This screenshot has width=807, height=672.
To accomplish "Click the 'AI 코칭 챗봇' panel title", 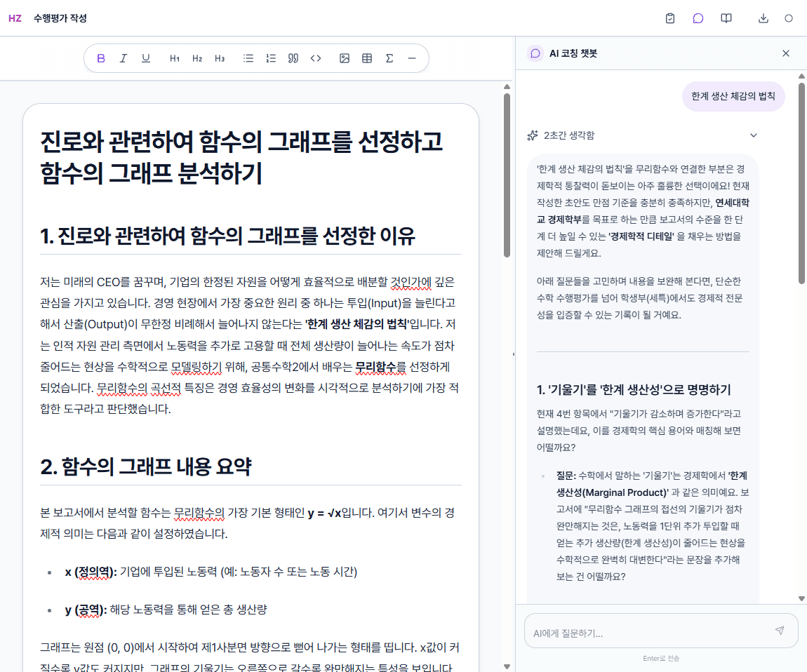I will coord(573,53).
